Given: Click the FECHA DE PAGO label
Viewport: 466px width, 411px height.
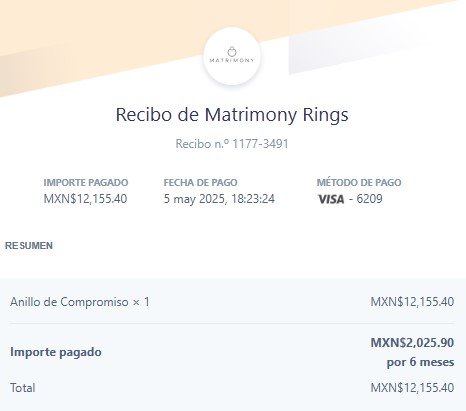Looking at the screenshot, I should [x=200, y=183].
